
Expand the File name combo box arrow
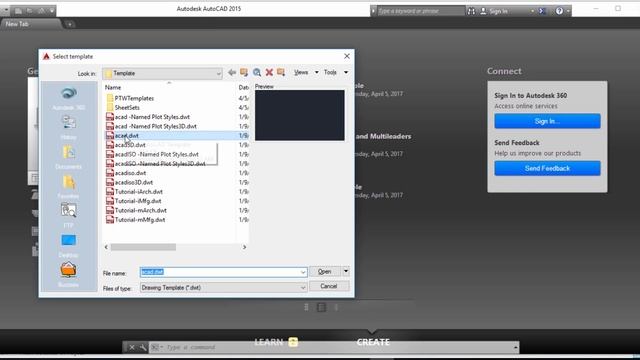[x=303, y=272]
